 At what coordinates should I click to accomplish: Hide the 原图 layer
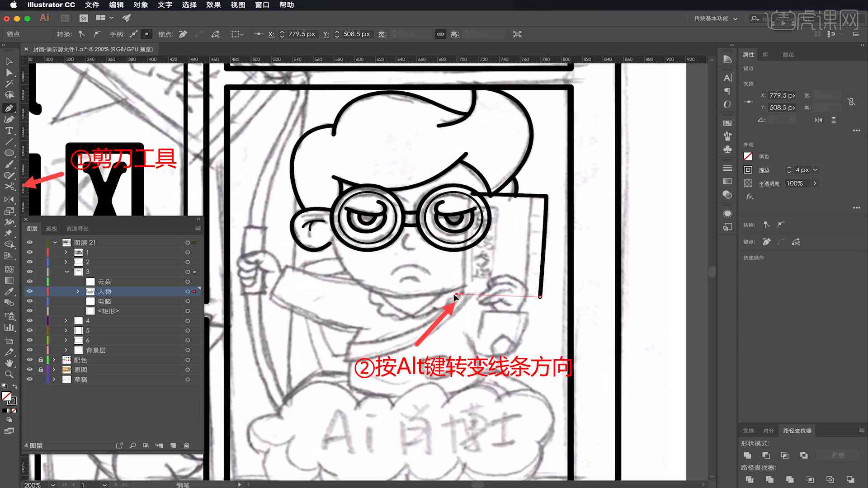(29, 370)
